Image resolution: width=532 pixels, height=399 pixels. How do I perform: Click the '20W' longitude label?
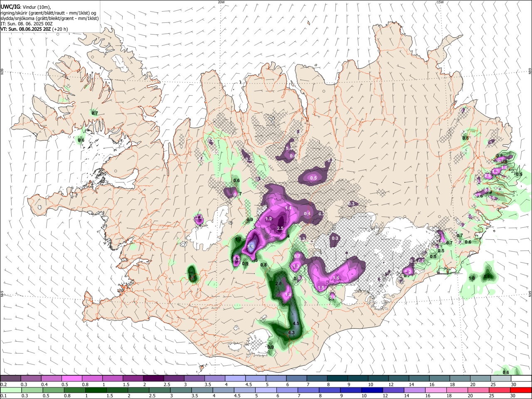(221, 2)
